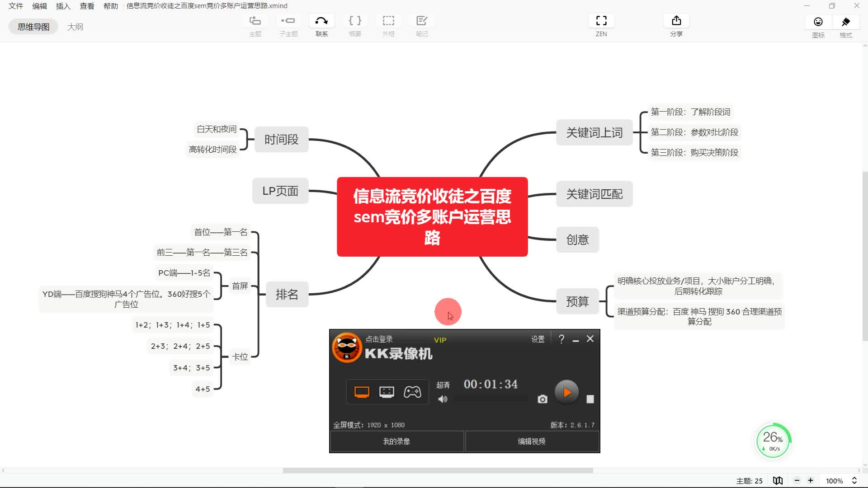Click the speaker volume icon in KK录像机
868x488 pixels.
coord(443,399)
